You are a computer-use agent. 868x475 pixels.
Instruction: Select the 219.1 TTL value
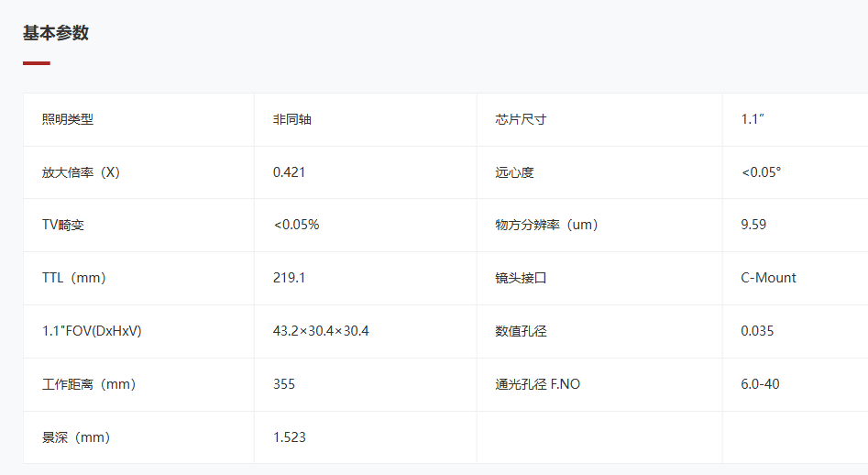click(289, 278)
